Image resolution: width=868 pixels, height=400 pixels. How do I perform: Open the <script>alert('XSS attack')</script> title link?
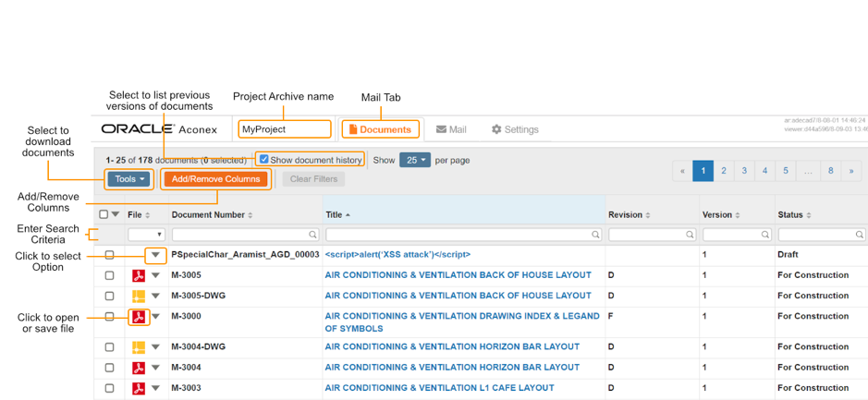(x=398, y=255)
